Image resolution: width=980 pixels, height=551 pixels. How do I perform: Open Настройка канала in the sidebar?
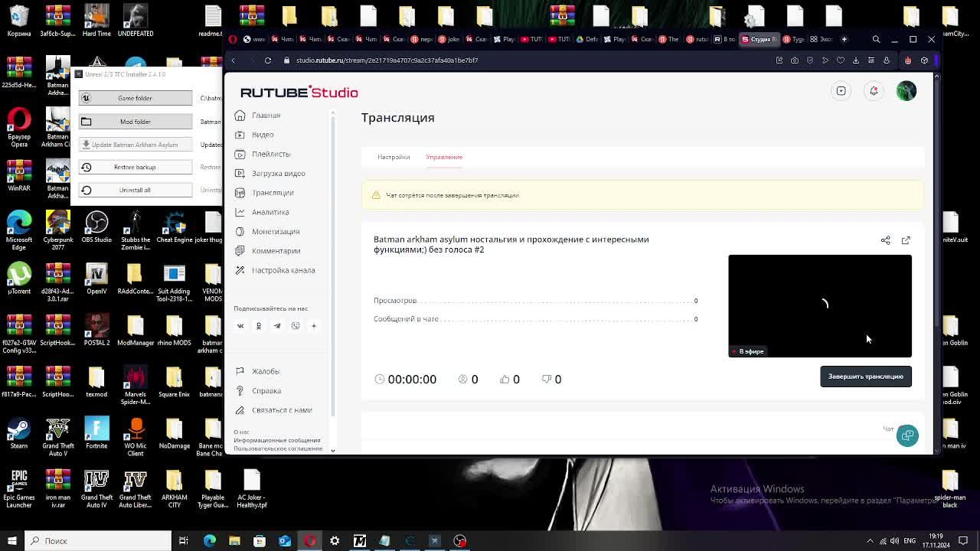[275, 270]
